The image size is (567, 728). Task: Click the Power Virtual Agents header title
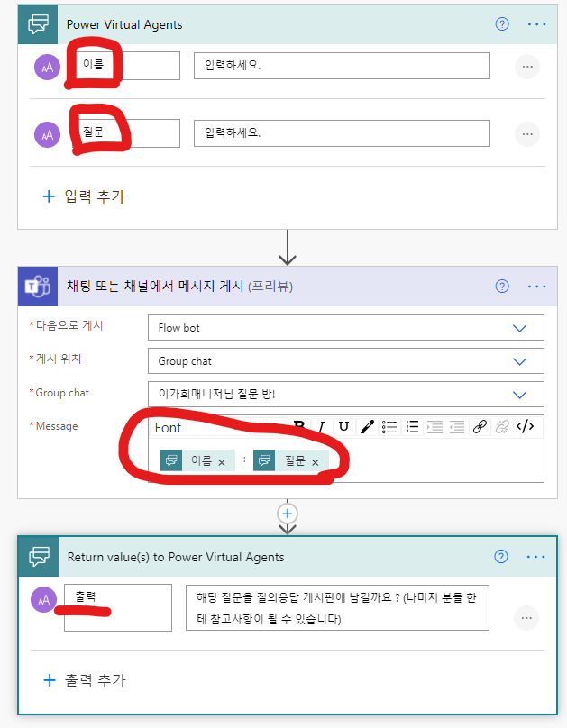pos(124,24)
